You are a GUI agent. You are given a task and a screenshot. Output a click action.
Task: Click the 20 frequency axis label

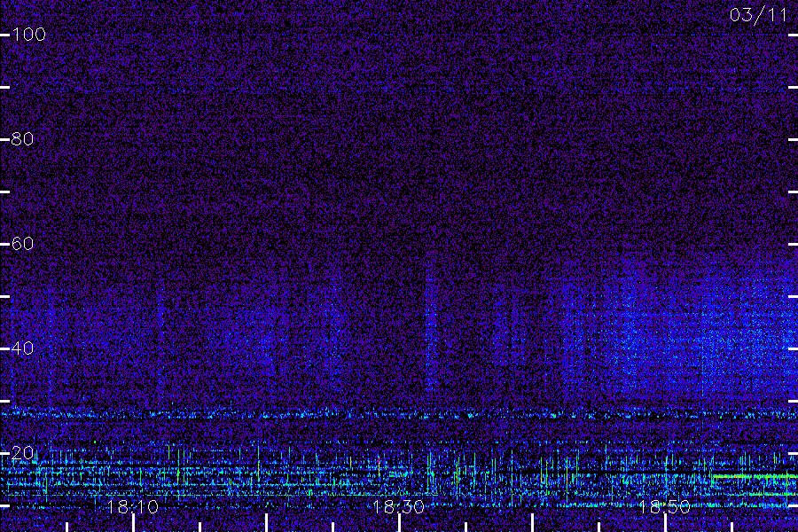22,452
